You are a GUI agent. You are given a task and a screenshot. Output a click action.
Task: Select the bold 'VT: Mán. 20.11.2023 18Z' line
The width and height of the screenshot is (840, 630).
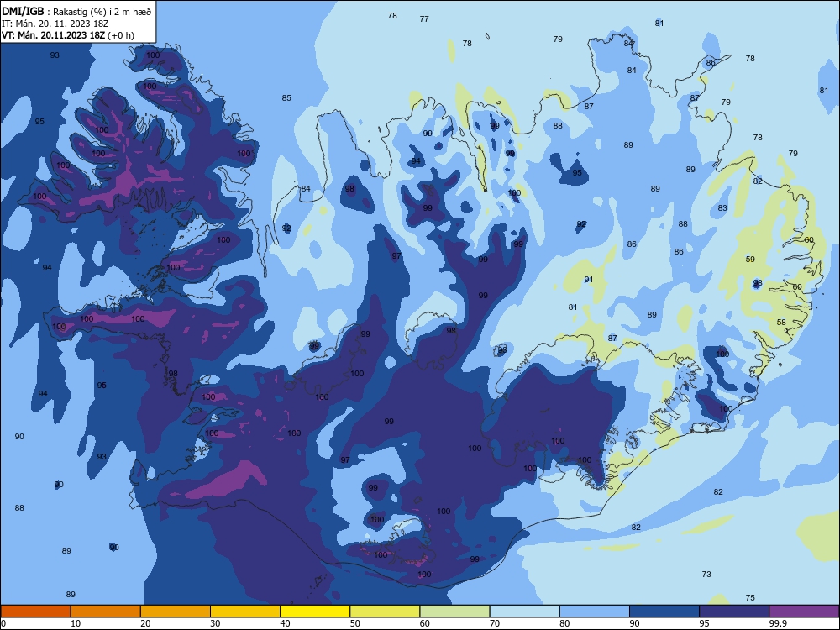point(54,35)
